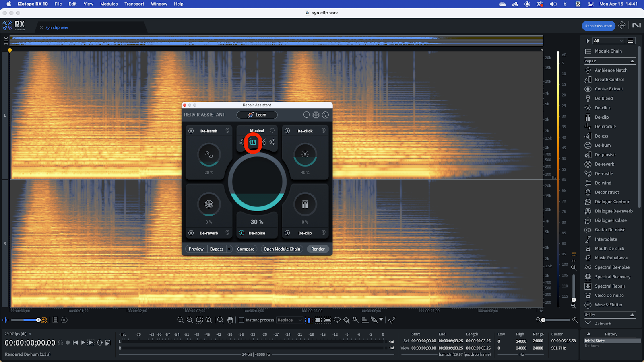Open the De-hum module from list

[603, 145]
